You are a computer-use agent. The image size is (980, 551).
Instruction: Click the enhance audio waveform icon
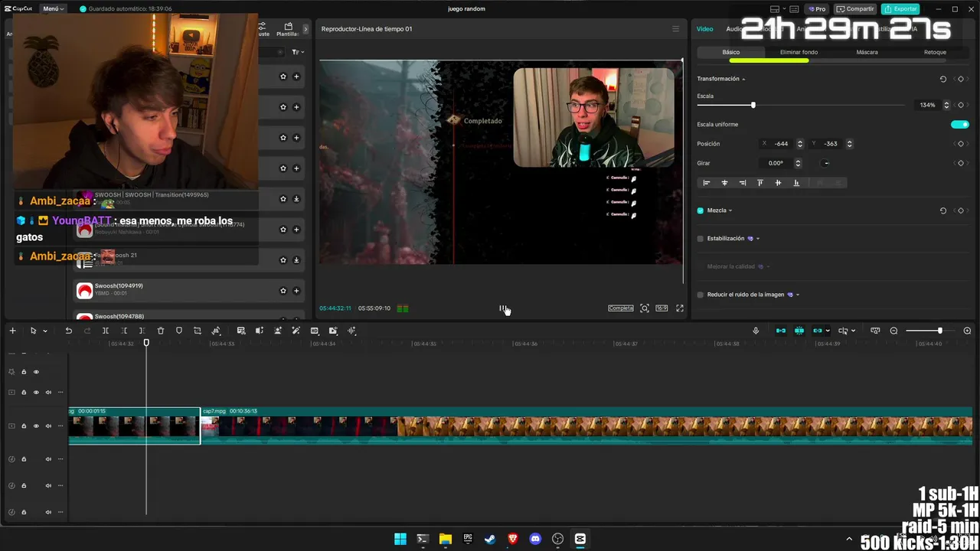click(x=351, y=331)
